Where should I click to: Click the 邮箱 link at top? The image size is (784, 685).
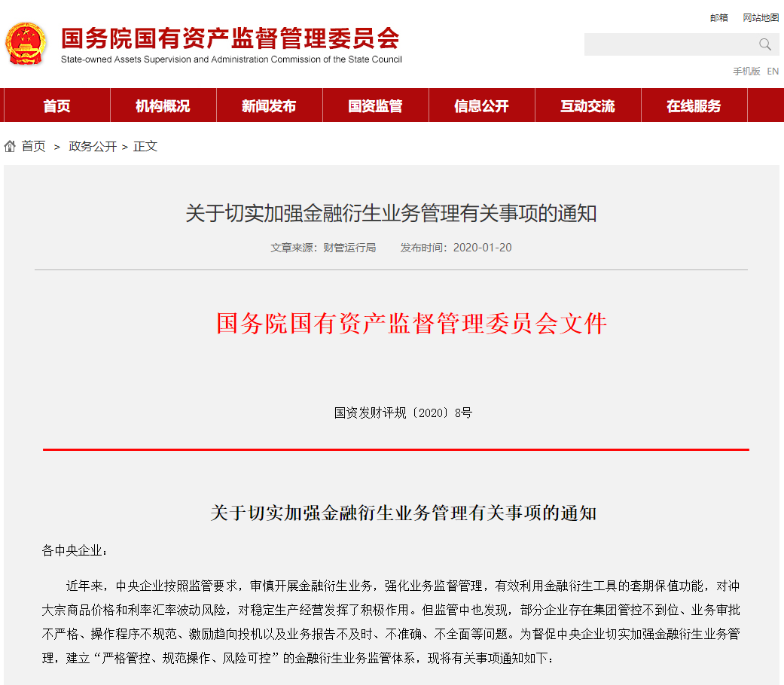pyautogui.click(x=719, y=18)
